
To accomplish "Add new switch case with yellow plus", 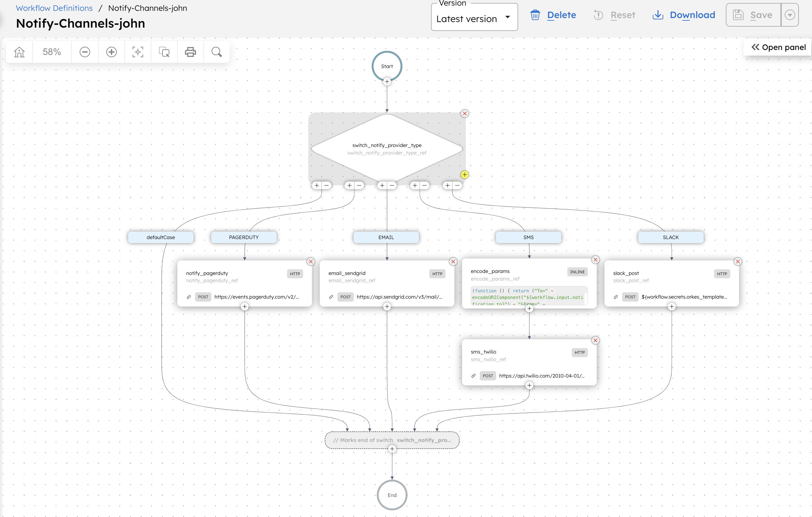I will [464, 175].
